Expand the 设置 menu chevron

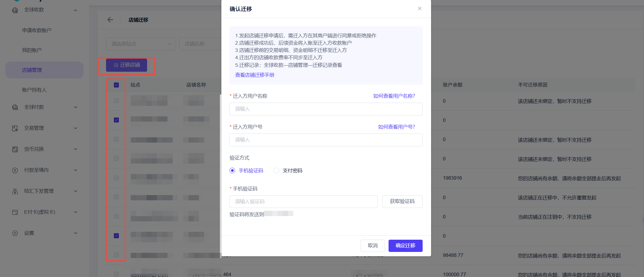point(75,233)
